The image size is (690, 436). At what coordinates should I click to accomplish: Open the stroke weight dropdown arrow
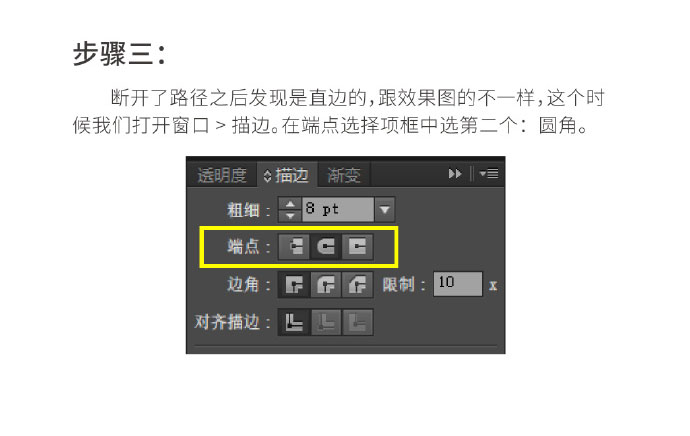click(x=385, y=210)
